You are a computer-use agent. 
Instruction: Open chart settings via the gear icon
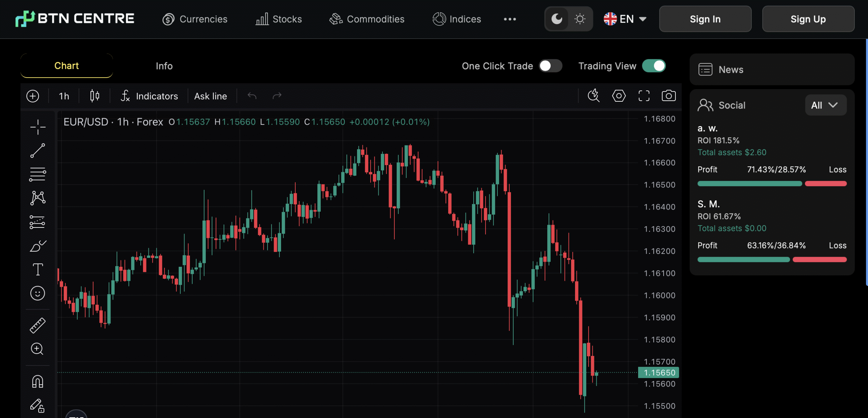(618, 96)
